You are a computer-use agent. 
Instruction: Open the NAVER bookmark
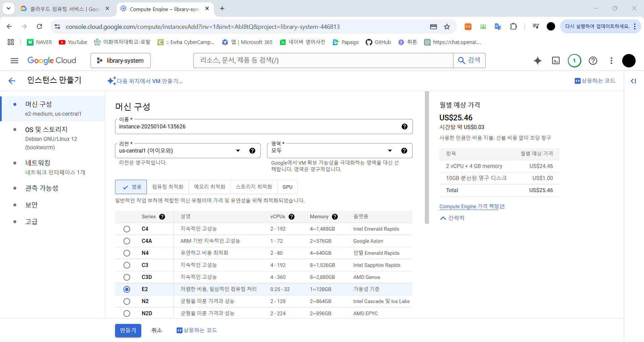(x=39, y=42)
